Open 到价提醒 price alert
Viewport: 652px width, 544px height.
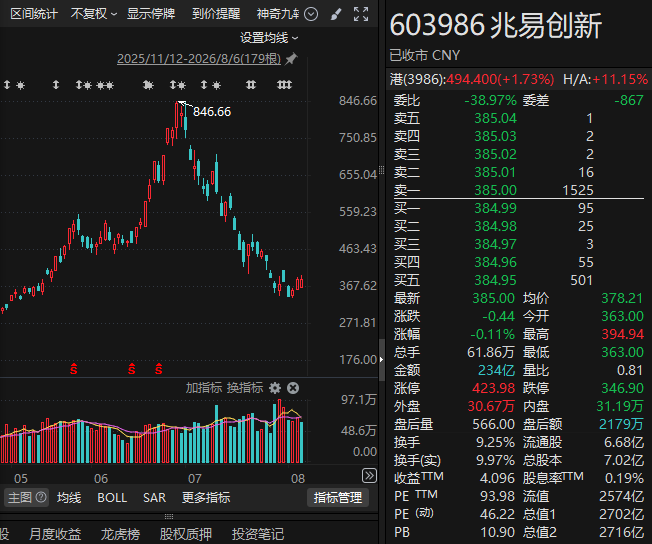point(216,14)
